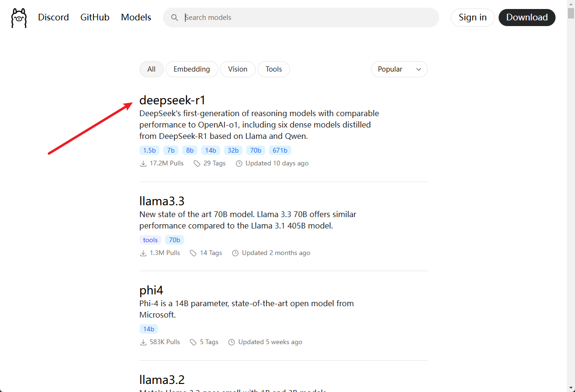The image size is (575, 392).
Task: Select the All filter pill
Action: 151,69
